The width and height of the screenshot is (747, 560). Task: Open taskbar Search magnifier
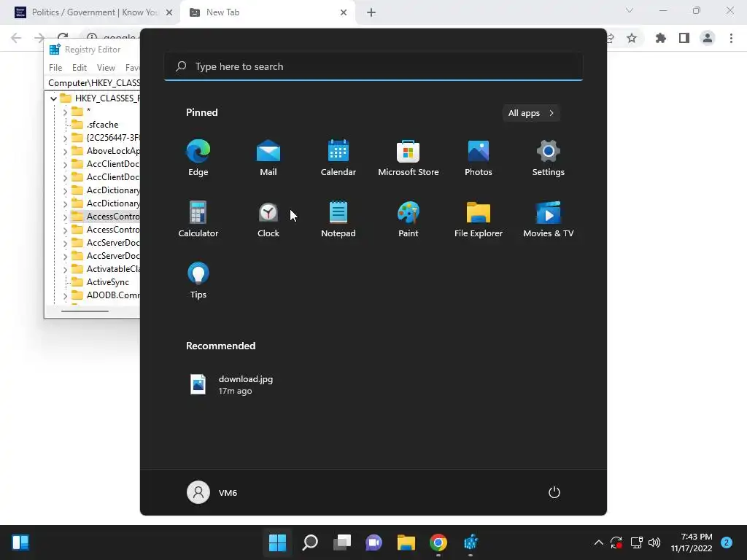(x=309, y=542)
